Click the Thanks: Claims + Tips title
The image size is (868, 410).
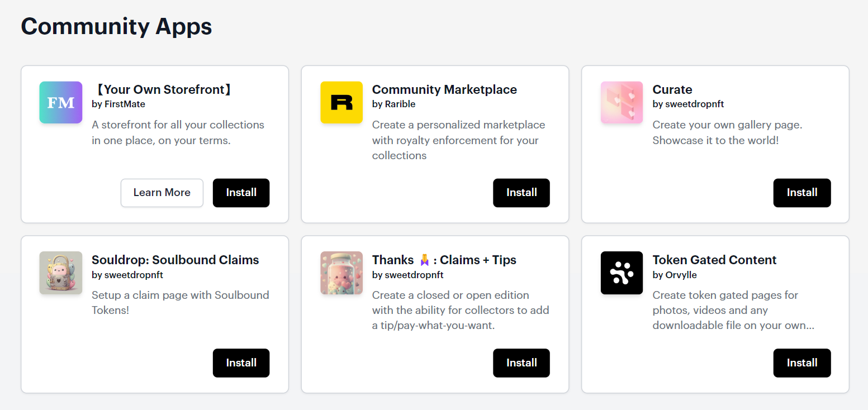coord(444,260)
